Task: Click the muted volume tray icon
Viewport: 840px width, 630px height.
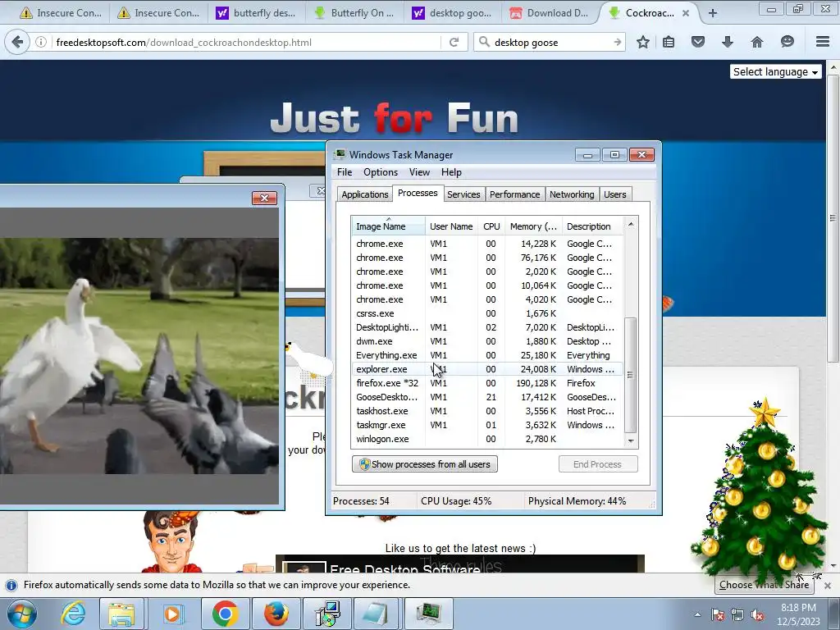Action: 757,614
